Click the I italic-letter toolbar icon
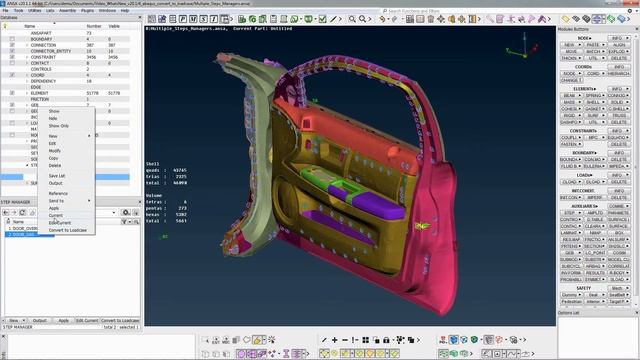Viewport: 640px width, 360px height. [213, 19]
